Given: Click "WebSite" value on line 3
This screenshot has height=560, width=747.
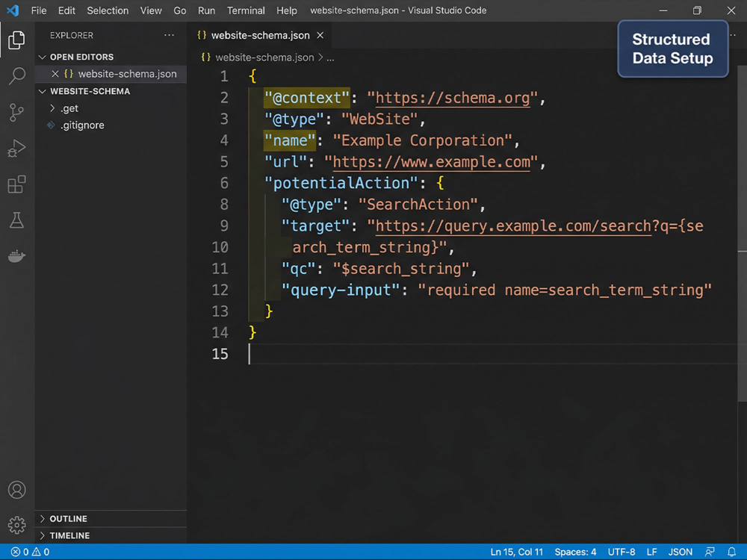Looking at the screenshot, I should [379, 119].
